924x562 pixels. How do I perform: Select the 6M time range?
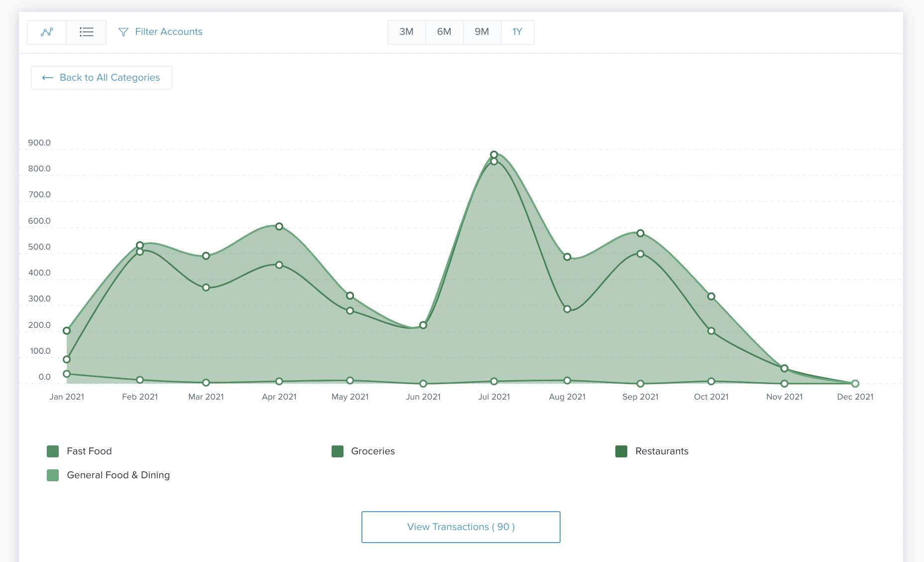[x=444, y=32]
